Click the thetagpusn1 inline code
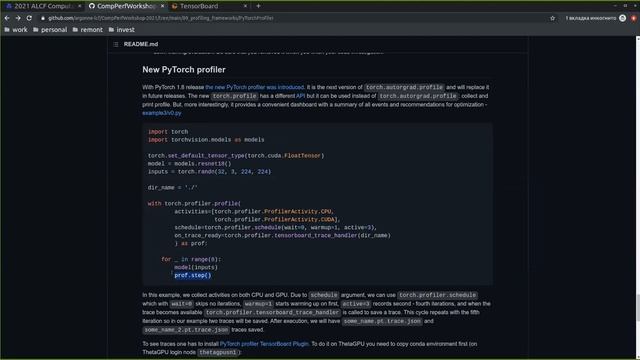Screen dimensions: 640x360 [x=218, y=352]
